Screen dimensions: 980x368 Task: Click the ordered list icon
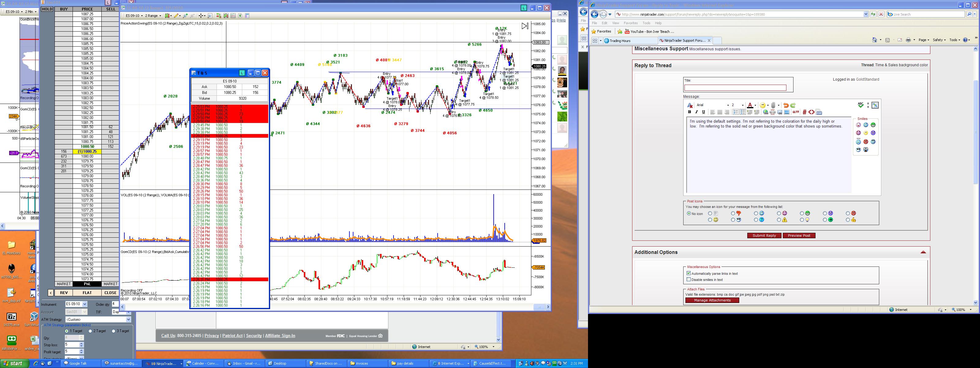[735, 112]
